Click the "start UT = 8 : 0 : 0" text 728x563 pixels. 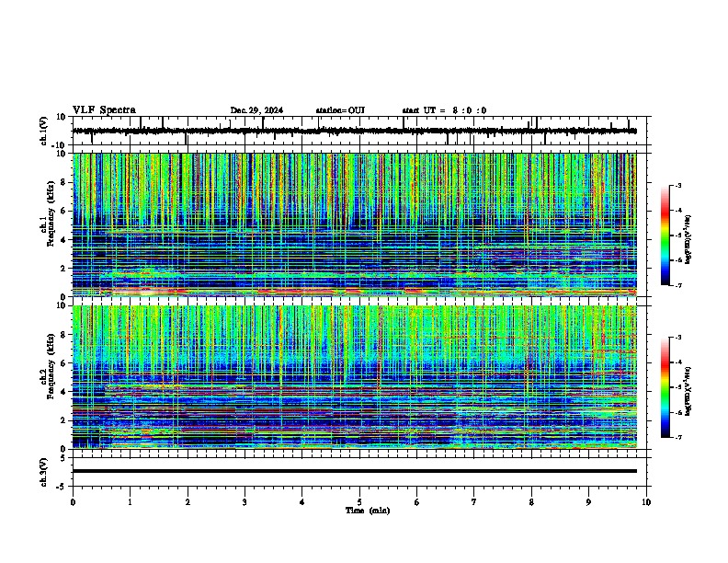(x=444, y=110)
